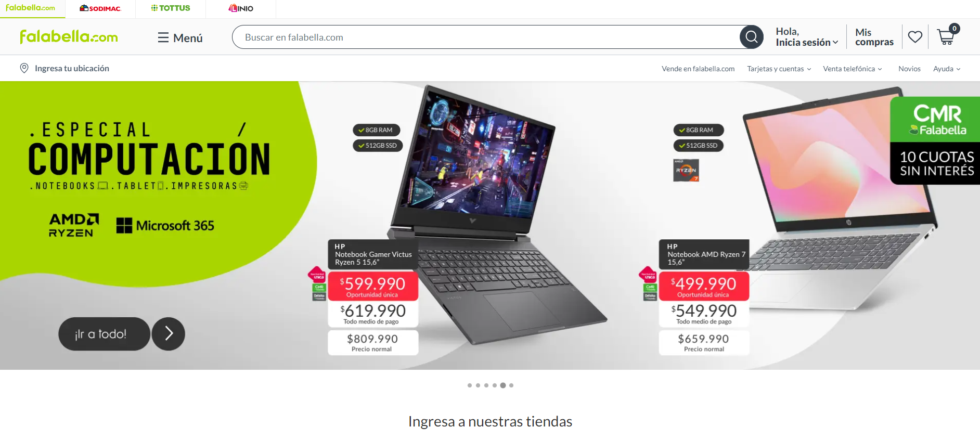980x440 pixels.
Task: Click the Buscar en falabella.com search field
Action: point(486,37)
